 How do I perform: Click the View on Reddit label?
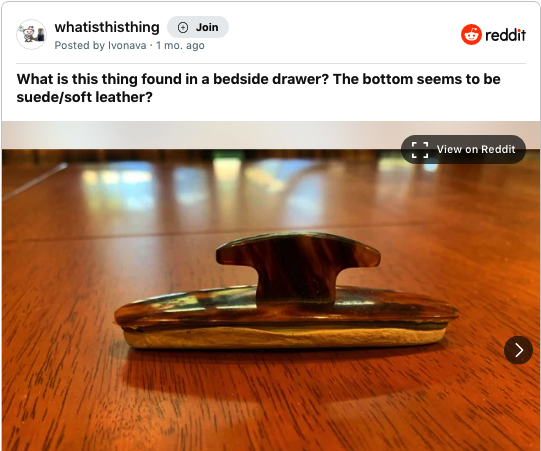click(x=476, y=149)
